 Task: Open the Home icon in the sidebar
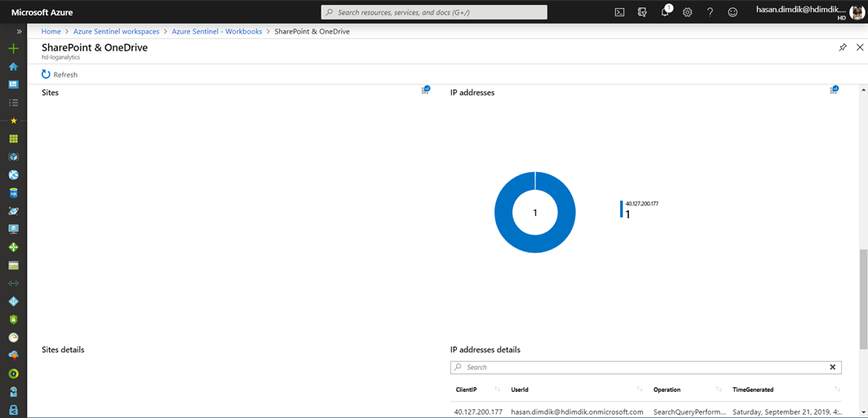tap(14, 66)
